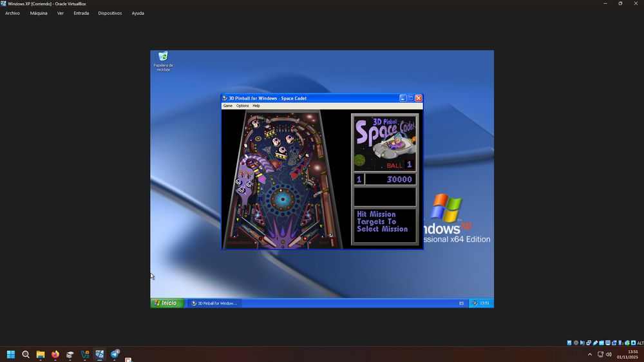644x362 pixels.
Task: Restore down the VirtualBox window
Action: [x=620, y=3]
